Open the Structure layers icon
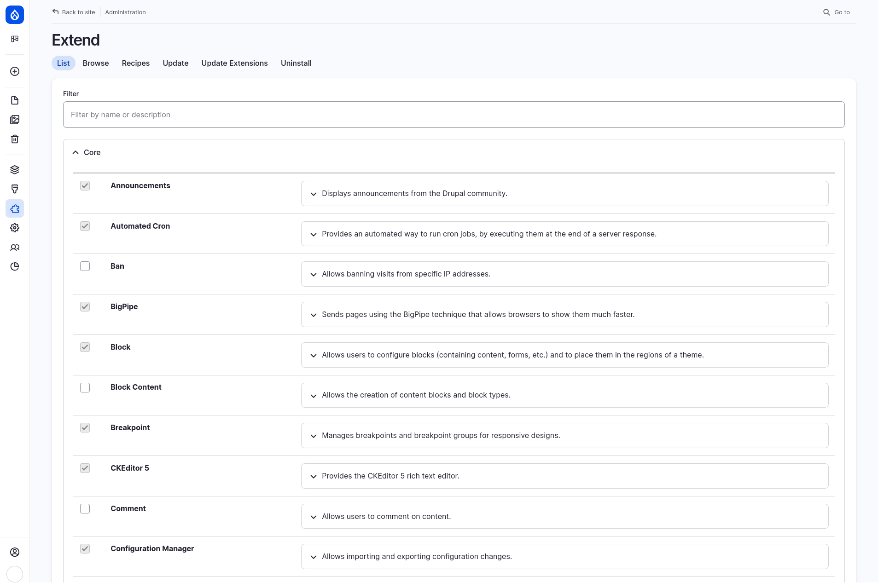Screen dimensions: 884x588 [15, 169]
